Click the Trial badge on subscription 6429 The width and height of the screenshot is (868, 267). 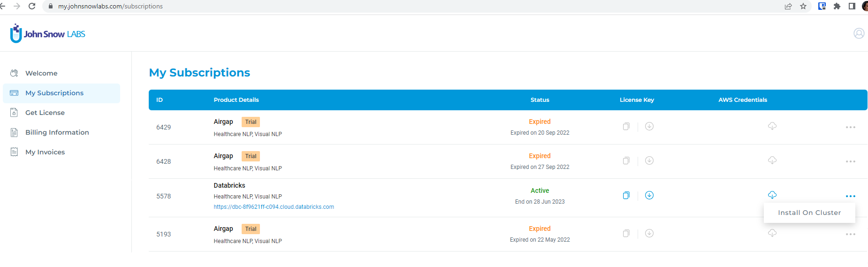(x=251, y=122)
